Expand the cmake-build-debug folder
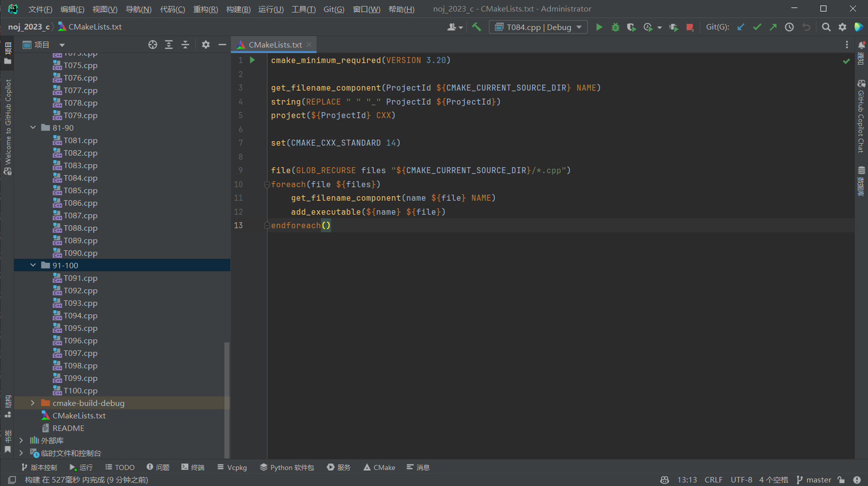The image size is (868, 486). click(33, 403)
